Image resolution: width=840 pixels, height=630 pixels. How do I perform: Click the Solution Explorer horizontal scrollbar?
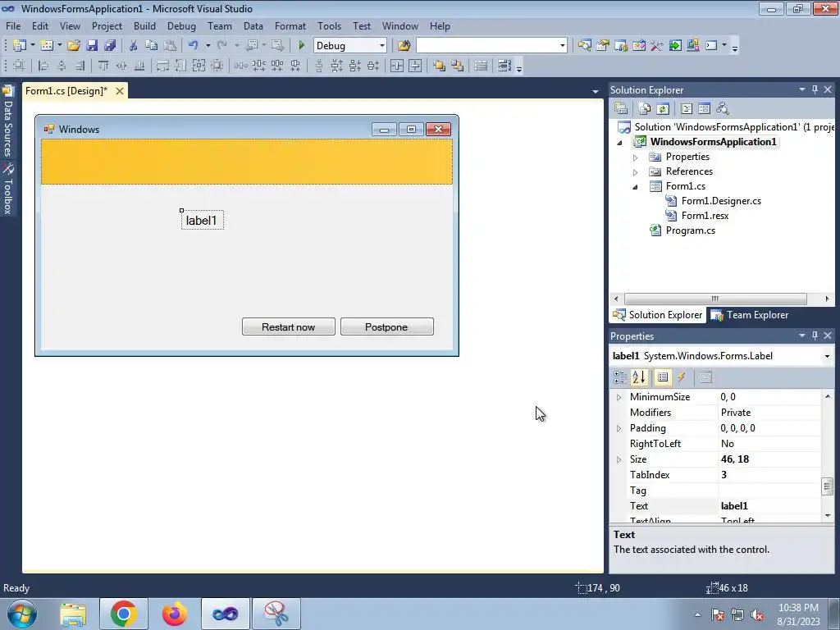coord(715,299)
